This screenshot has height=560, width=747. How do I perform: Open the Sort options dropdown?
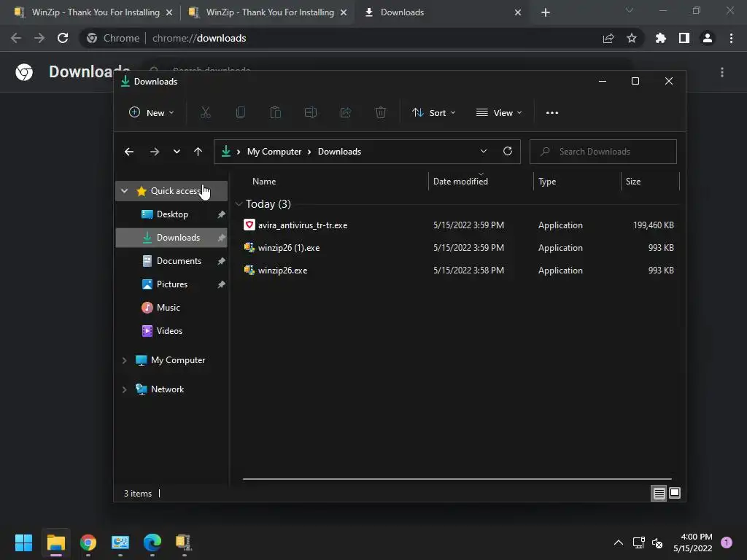[434, 113]
